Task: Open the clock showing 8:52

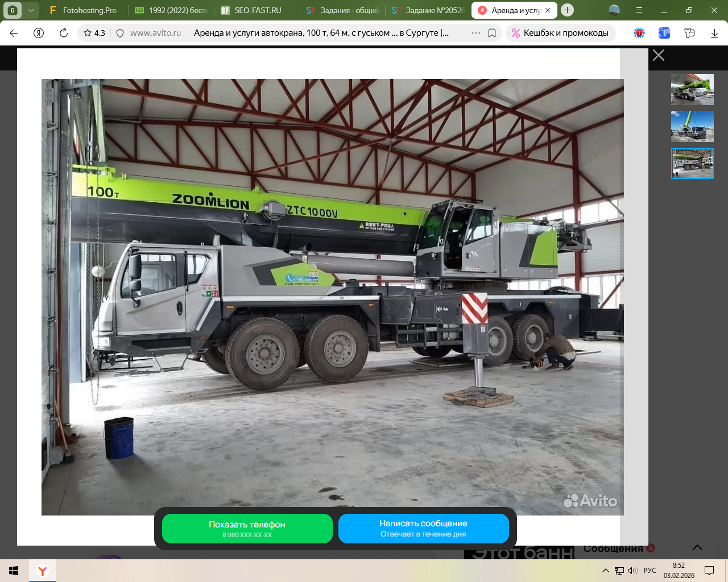Action: [x=679, y=571]
